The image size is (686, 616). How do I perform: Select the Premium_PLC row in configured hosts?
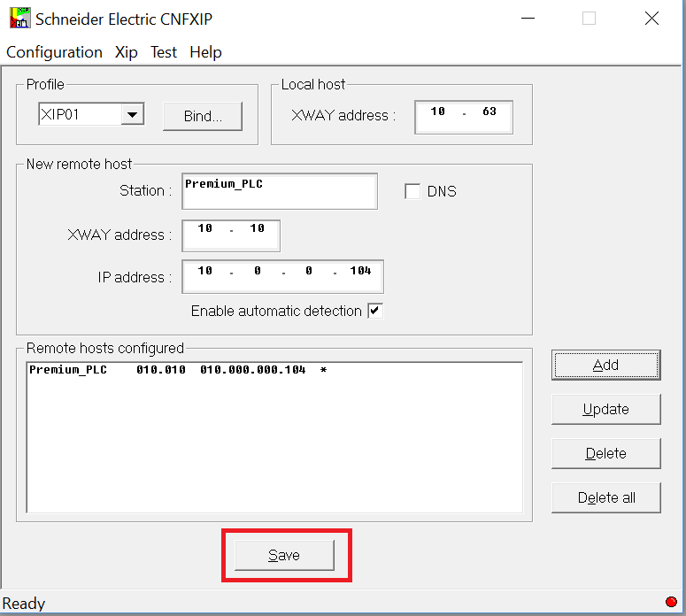(274, 370)
